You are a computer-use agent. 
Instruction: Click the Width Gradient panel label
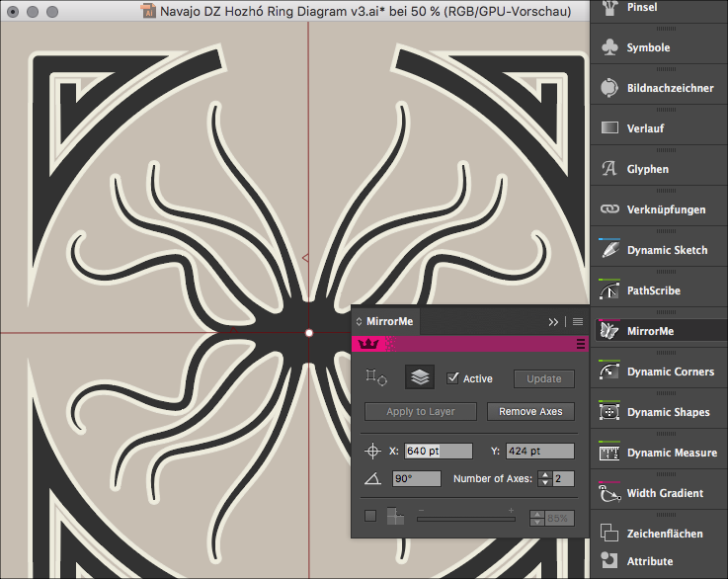pyautogui.click(x=665, y=493)
